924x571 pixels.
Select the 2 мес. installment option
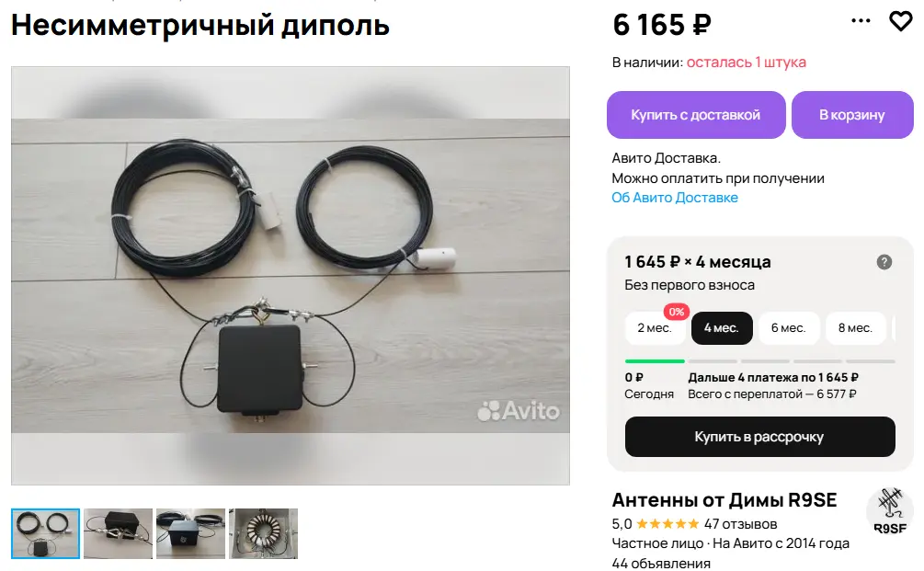(655, 328)
